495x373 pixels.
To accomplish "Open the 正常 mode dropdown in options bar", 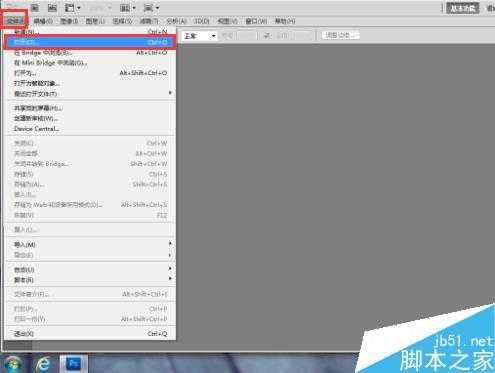I will pyautogui.click(x=199, y=36).
